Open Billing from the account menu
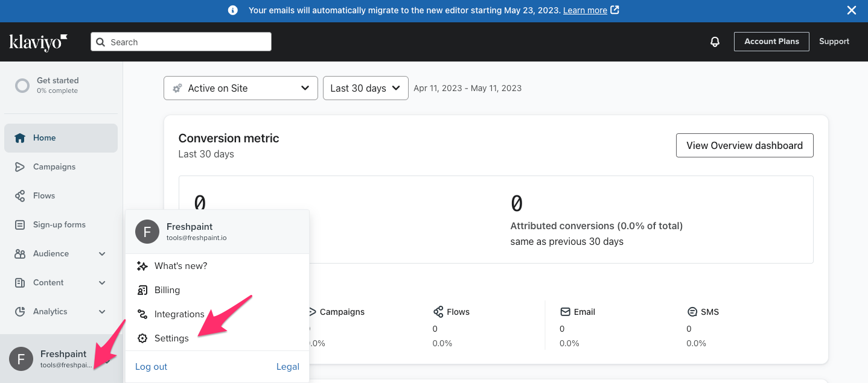This screenshot has height=383, width=868. (x=167, y=290)
